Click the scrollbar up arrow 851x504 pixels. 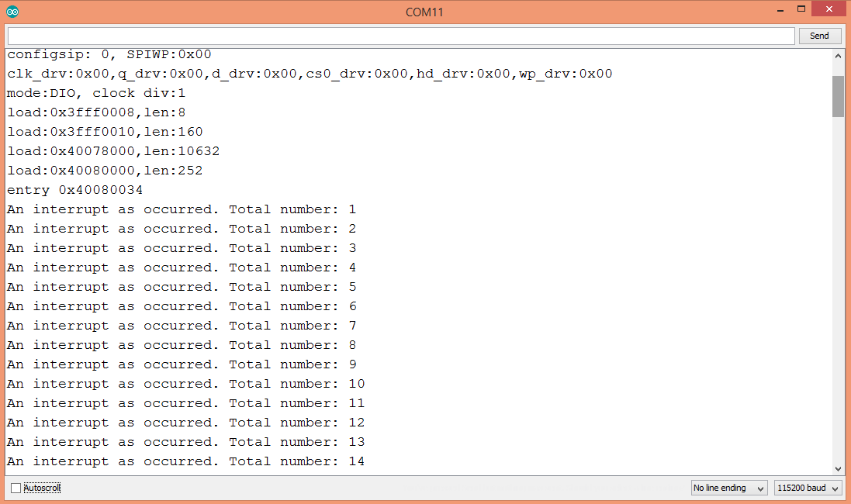(839, 54)
